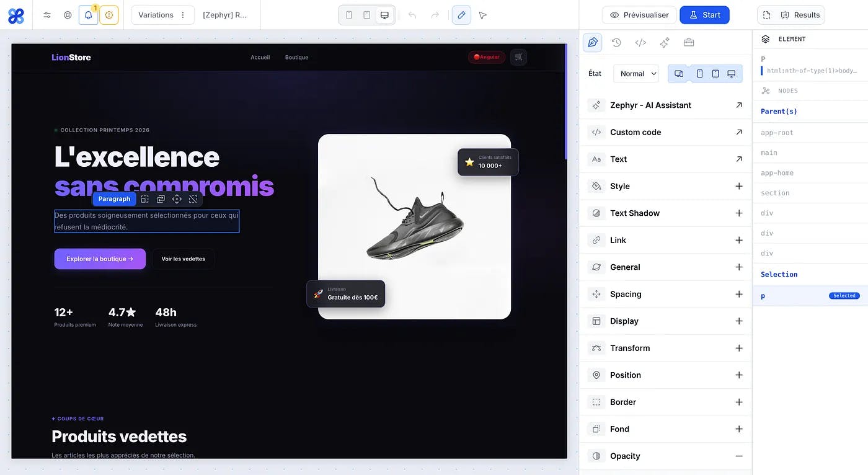The width and height of the screenshot is (868, 475).
Task: Open the sparkles AI tab
Action: (665, 42)
